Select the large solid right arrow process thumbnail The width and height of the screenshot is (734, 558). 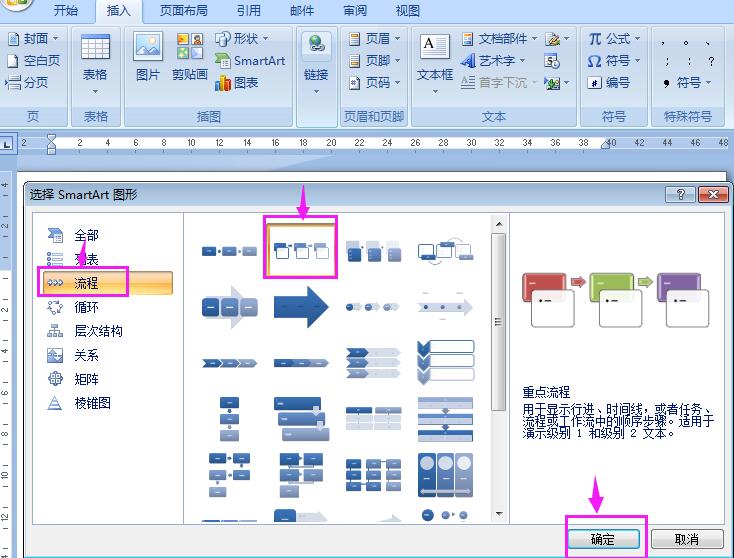(301, 307)
